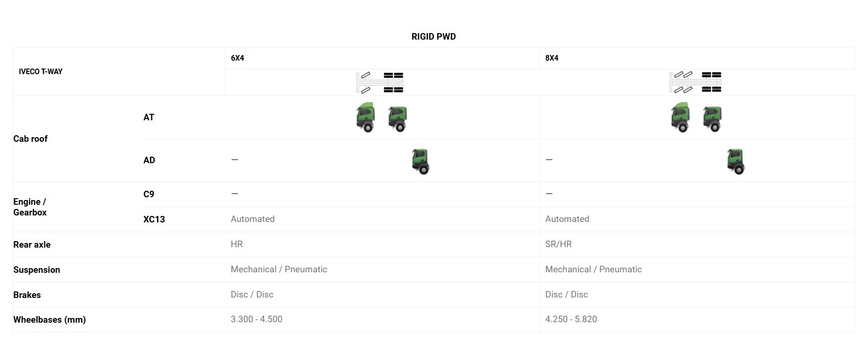868x346 pixels.
Task: Click the 8X4 axle configuration diagram
Action: 696,83
